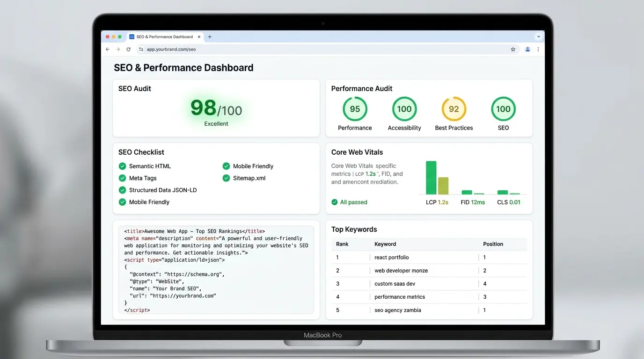Bookmark this page with the star icon
Image resolution: width=644 pixels, height=359 pixels.
click(x=513, y=49)
